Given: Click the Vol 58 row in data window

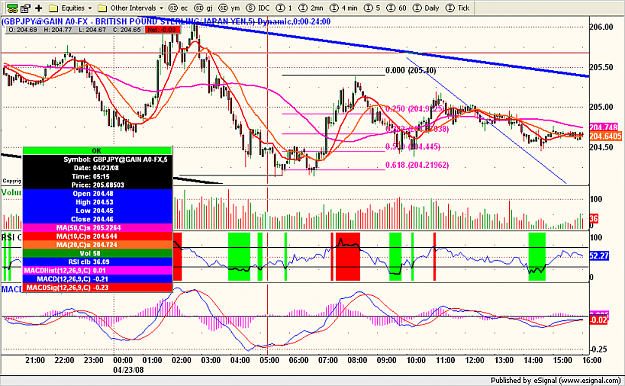Looking at the screenshot, I should click(x=97, y=254).
